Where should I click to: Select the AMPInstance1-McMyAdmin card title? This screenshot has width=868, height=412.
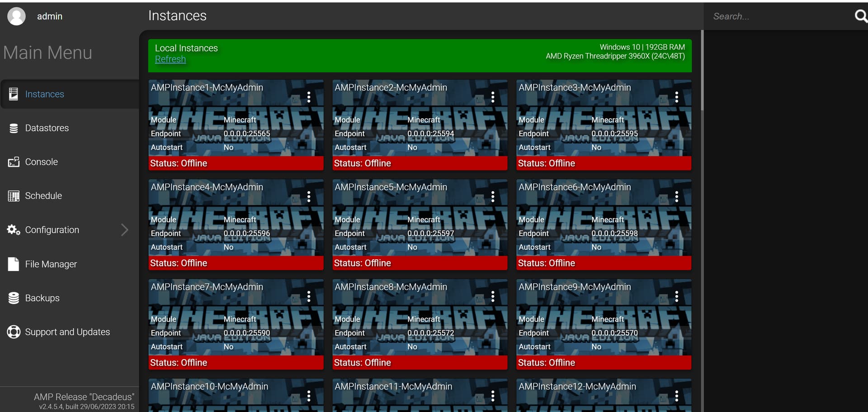207,88
